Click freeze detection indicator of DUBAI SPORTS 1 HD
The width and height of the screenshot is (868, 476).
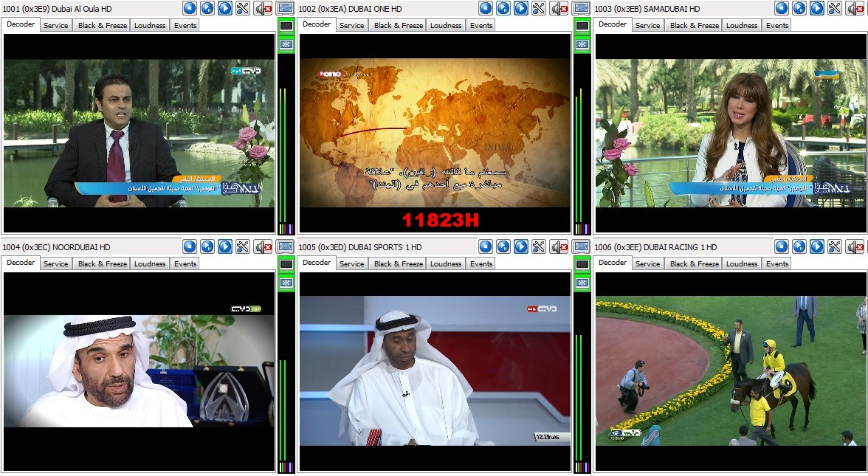[x=582, y=283]
